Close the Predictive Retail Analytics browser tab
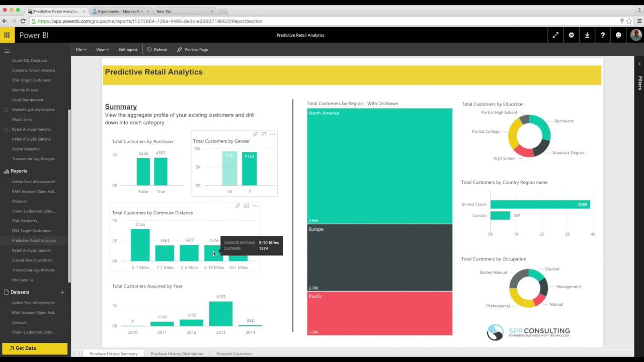This screenshot has height=362, width=644. (84, 11)
